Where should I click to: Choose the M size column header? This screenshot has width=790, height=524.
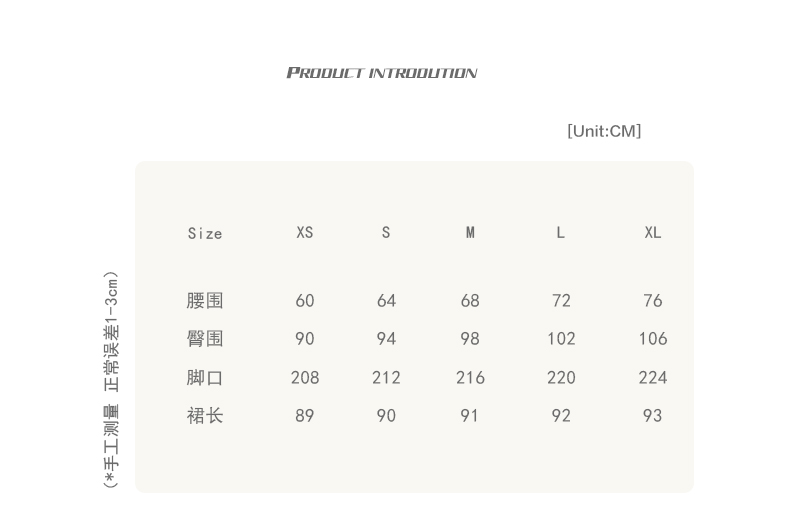click(x=470, y=233)
